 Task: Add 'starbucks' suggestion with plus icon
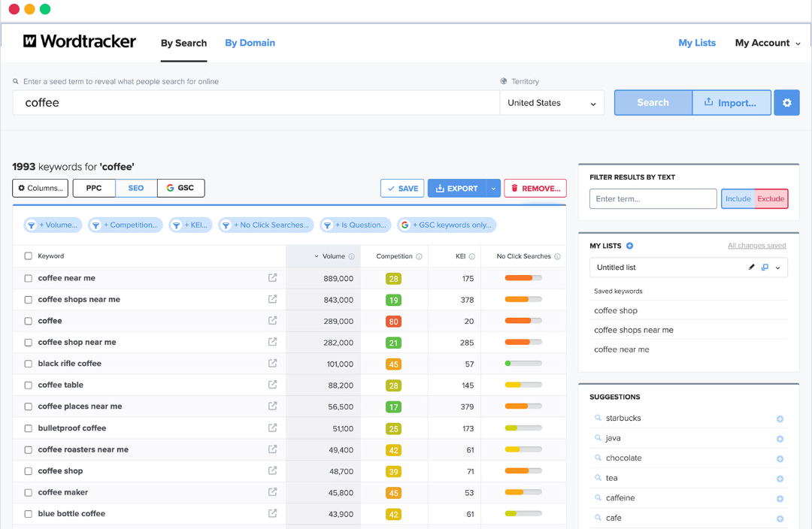(780, 419)
